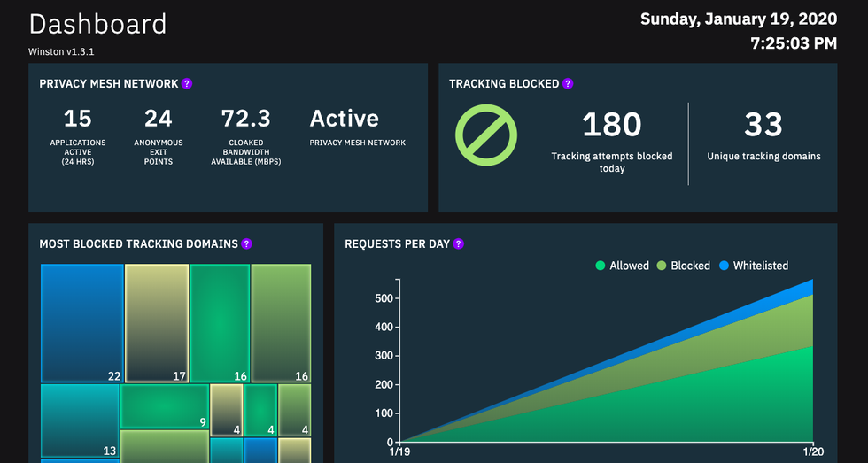
Task: Click the 33 unique tracking domains count
Action: pyautogui.click(x=763, y=125)
